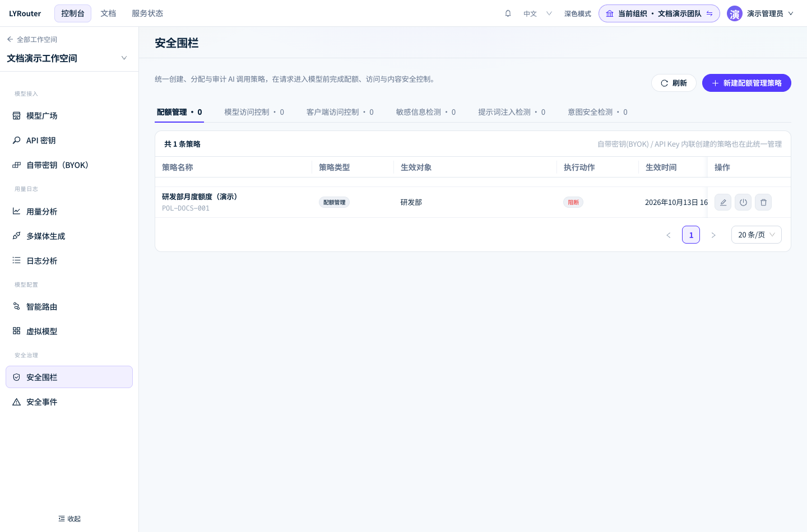Screen dimensions: 807x532
Task: Select the 配额管理 tab
Action: pos(179,112)
